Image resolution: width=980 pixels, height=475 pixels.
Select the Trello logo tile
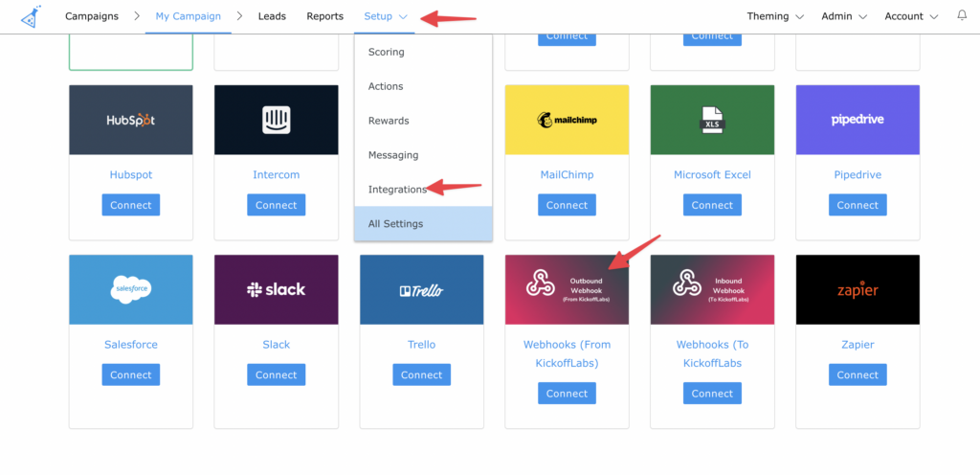(421, 289)
